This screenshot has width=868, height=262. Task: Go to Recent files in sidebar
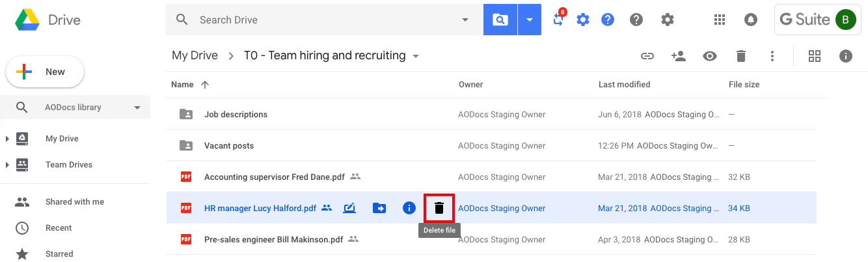pos(59,227)
